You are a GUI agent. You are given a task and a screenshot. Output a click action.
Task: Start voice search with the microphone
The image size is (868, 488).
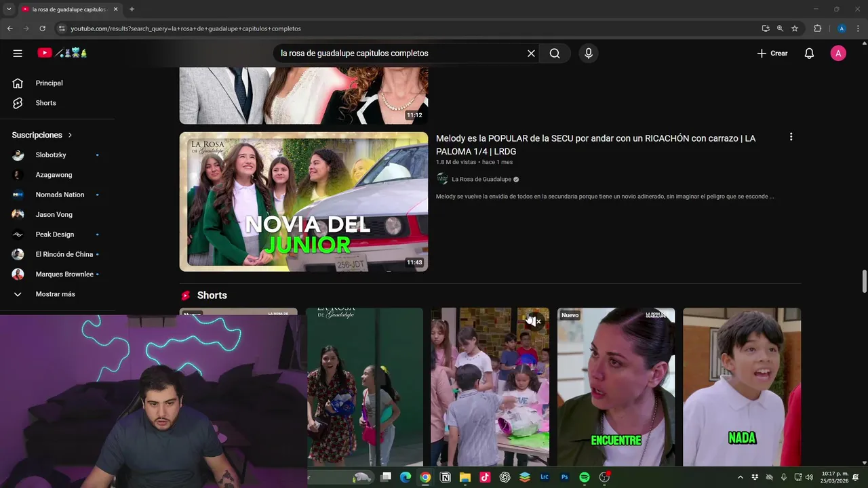coord(588,54)
